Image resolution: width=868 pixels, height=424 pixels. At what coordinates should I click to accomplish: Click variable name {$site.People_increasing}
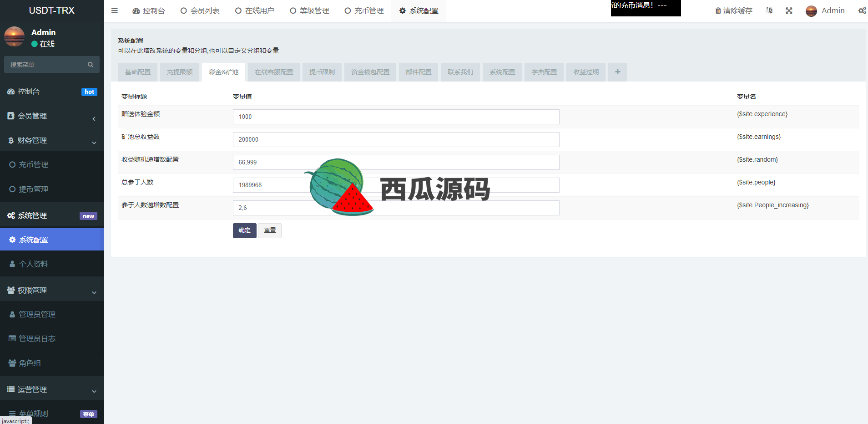click(x=773, y=205)
